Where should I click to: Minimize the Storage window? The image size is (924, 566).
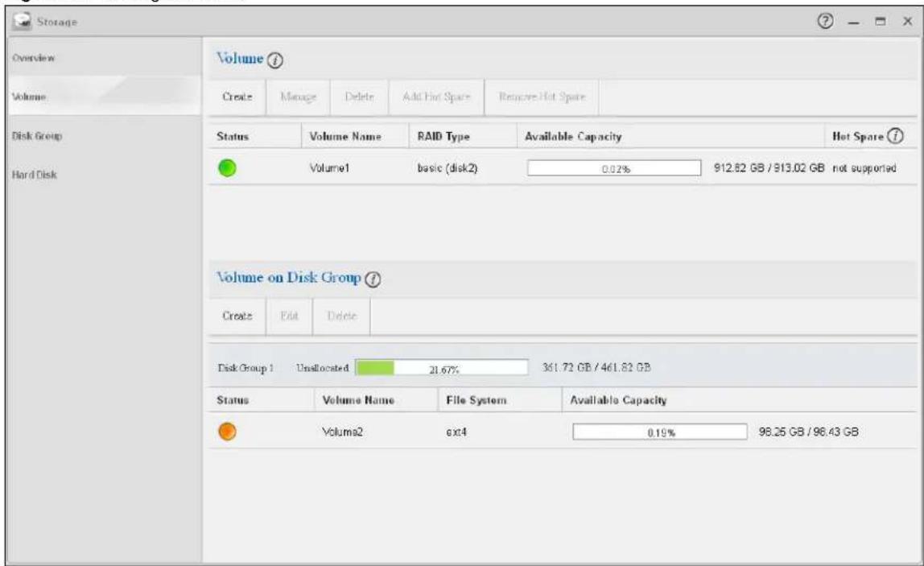tap(853, 22)
